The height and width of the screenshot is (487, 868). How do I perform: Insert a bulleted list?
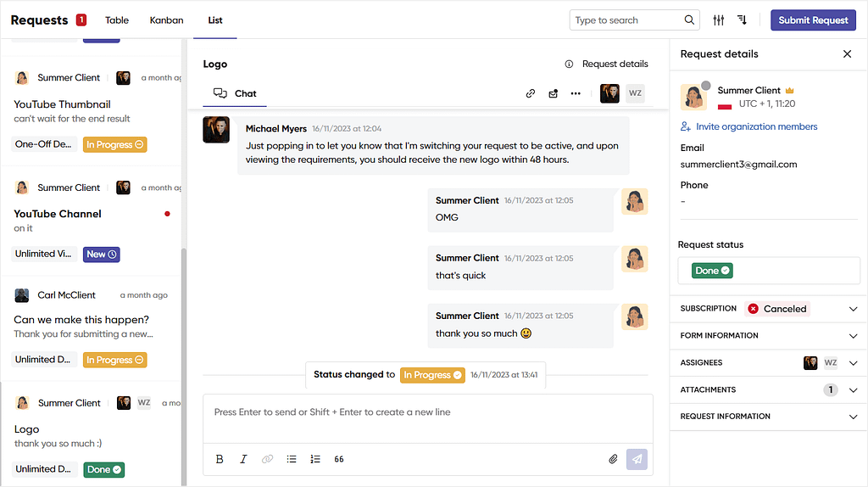[x=292, y=459]
